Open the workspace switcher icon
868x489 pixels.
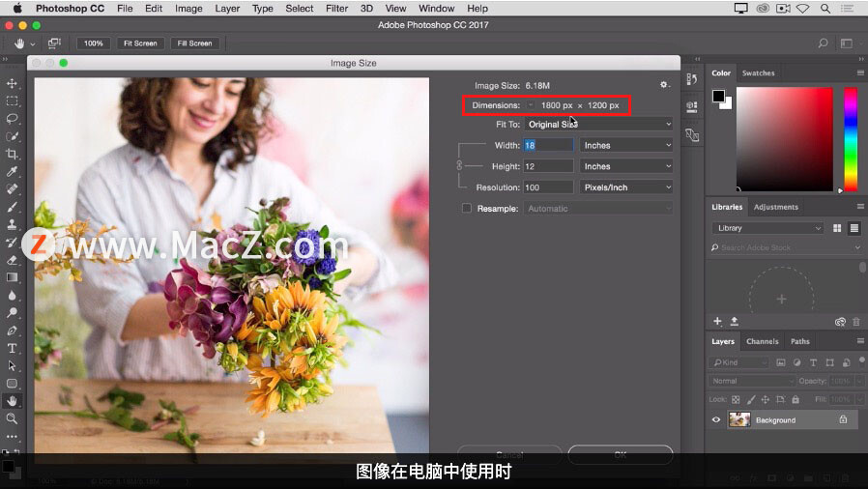coord(847,43)
